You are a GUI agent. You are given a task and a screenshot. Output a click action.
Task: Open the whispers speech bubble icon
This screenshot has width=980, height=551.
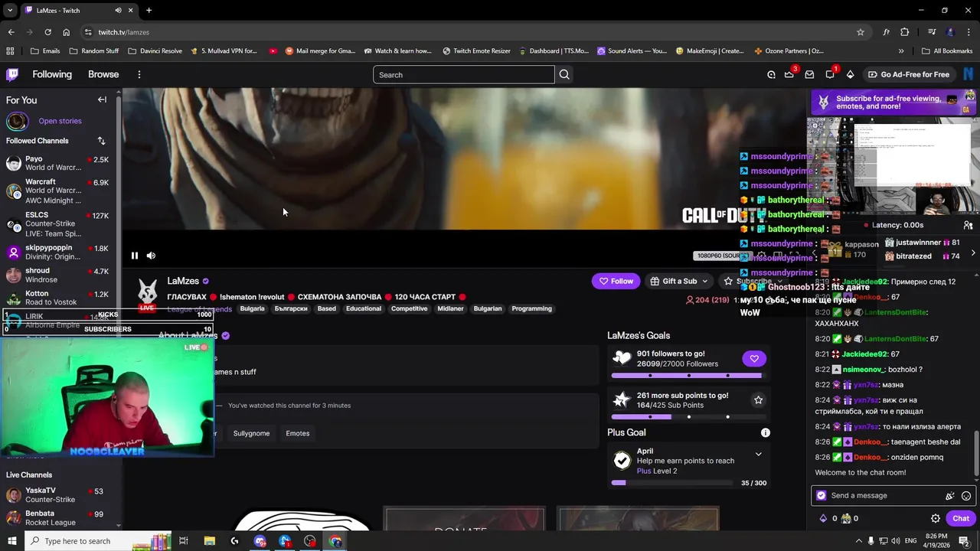[830, 74]
